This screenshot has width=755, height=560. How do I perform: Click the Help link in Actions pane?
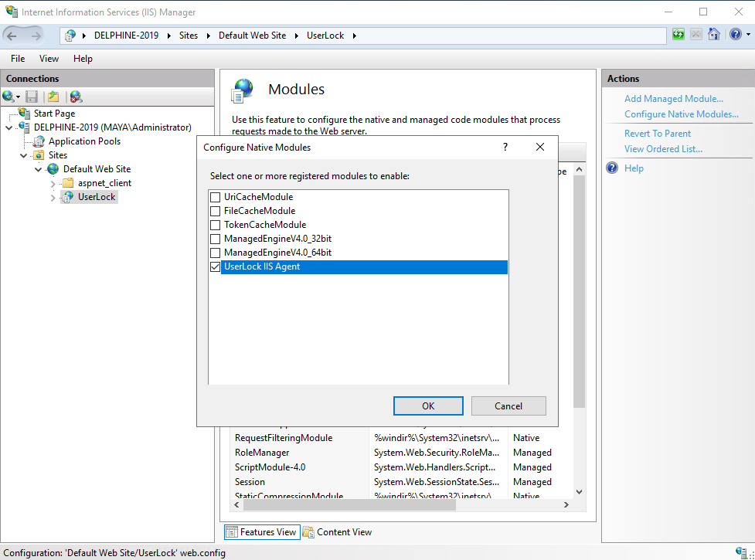pos(634,168)
